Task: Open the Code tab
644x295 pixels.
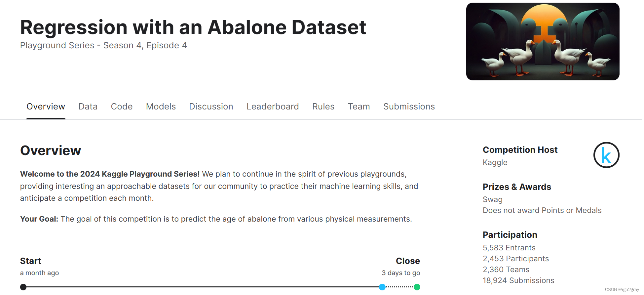Action: [122, 106]
